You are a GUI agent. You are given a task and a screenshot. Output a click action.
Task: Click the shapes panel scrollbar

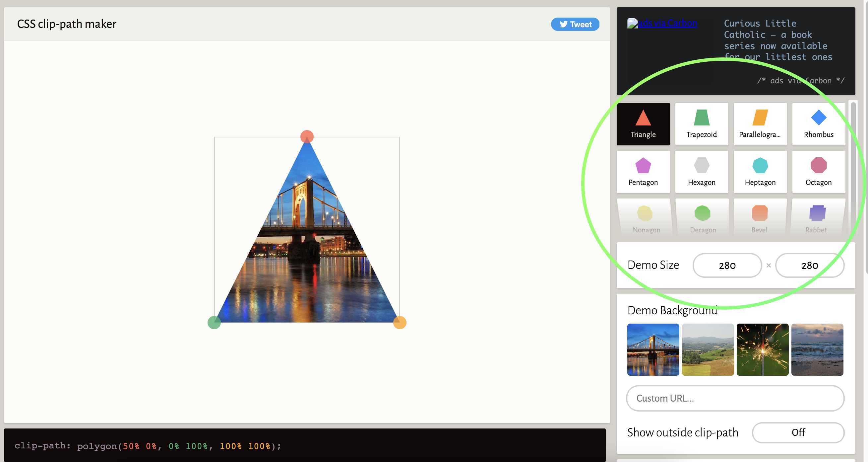click(853, 169)
